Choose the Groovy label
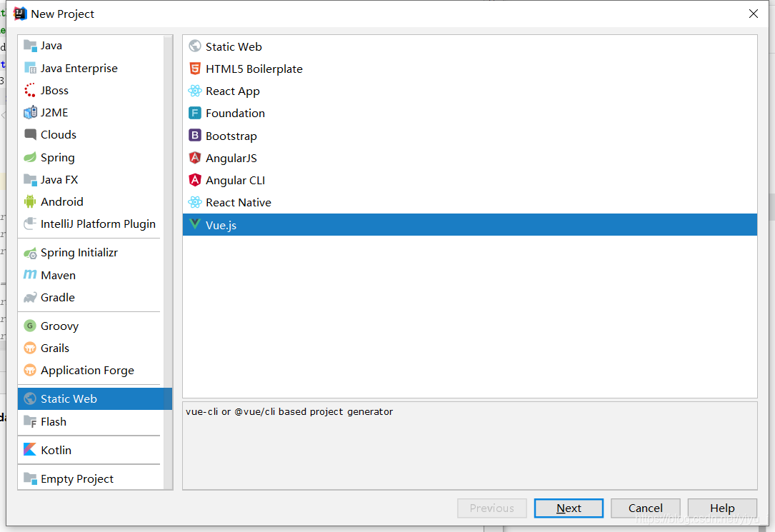The image size is (775, 532). (60, 326)
